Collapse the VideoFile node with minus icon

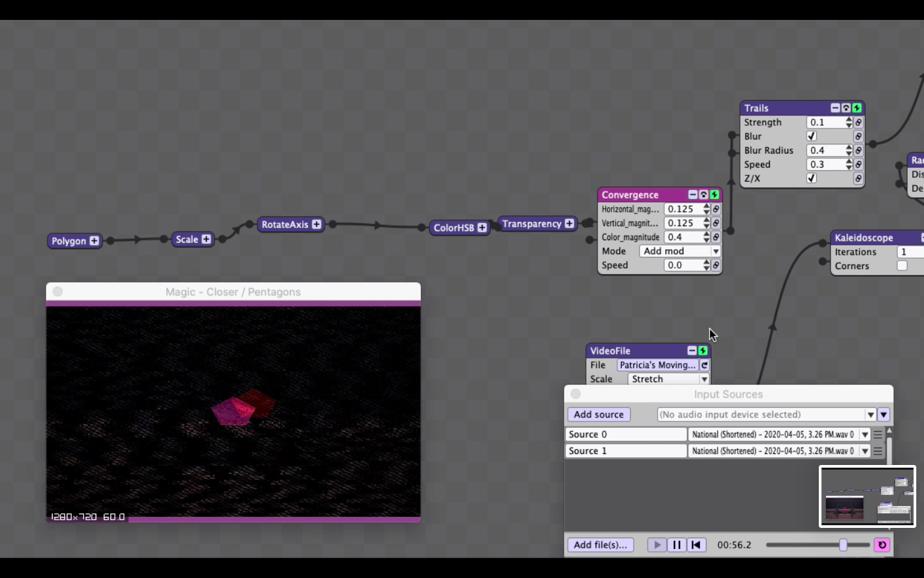(x=692, y=351)
